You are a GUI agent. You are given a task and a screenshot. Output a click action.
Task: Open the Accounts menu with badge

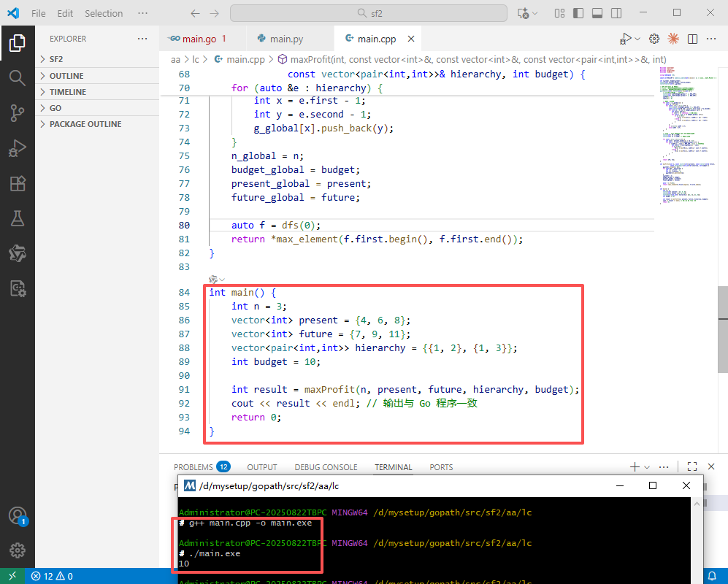18,516
